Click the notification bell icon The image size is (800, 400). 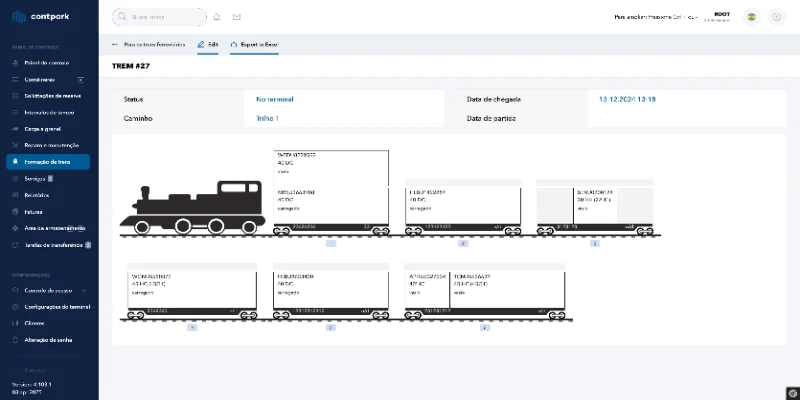point(217,17)
